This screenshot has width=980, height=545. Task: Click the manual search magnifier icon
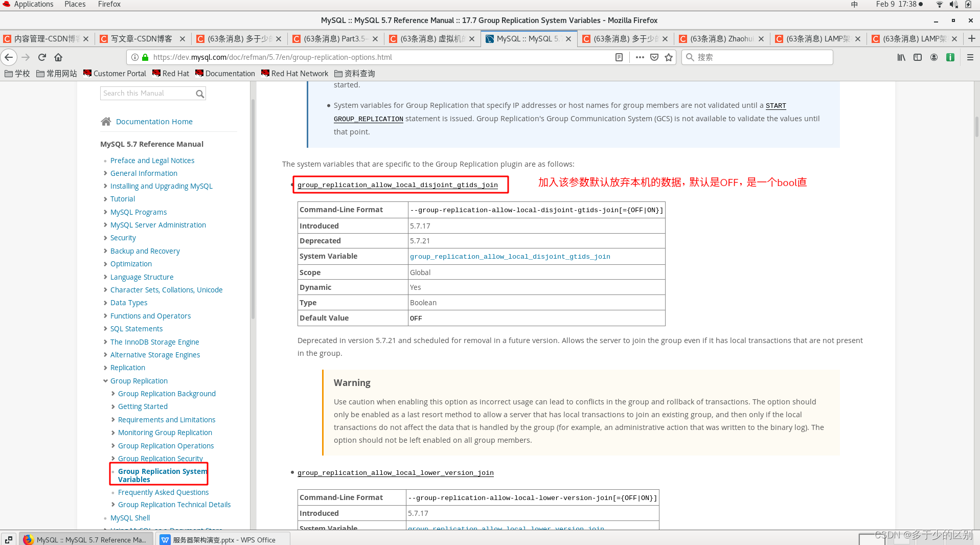(200, 94)
